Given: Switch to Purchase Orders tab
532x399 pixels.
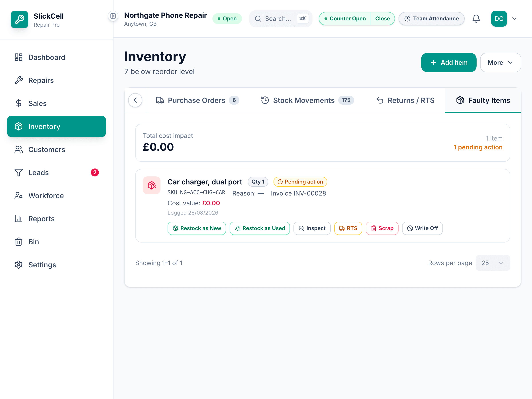Looking at the screenshot, I should click(x=197, y=100).
